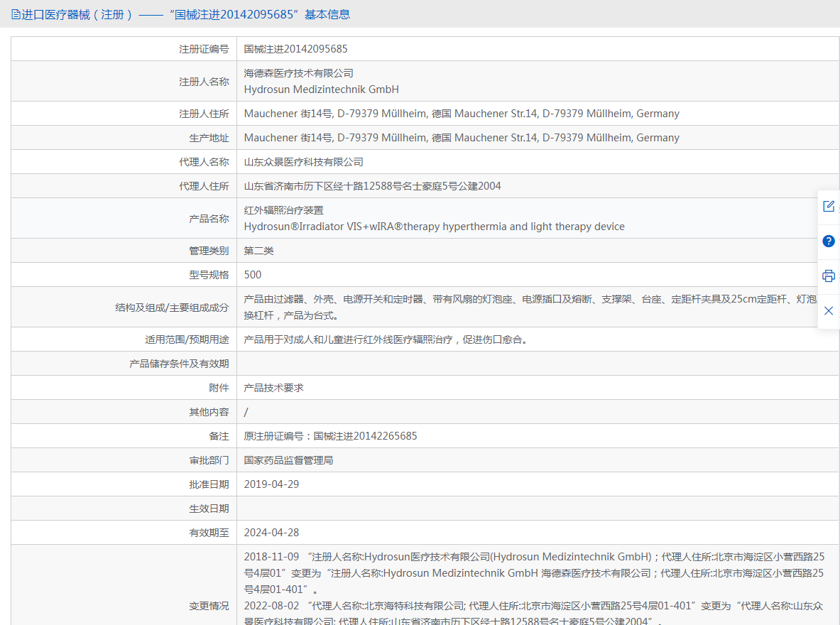The height and width of the screenshot is (625, 840).
Task: Click product name 红外辐照治疗装置
Action: coord(284,210)
